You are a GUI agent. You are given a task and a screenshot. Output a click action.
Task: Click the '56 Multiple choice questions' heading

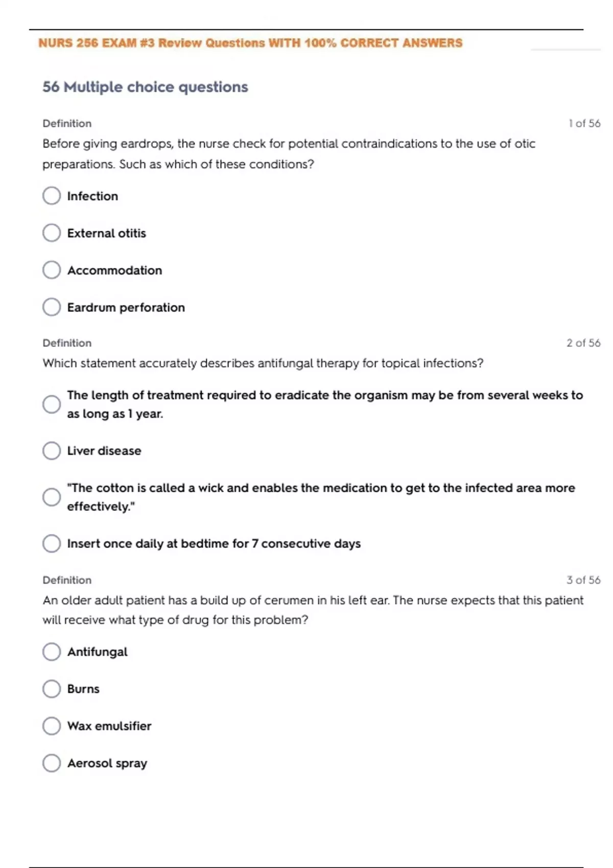coord(145,87)
